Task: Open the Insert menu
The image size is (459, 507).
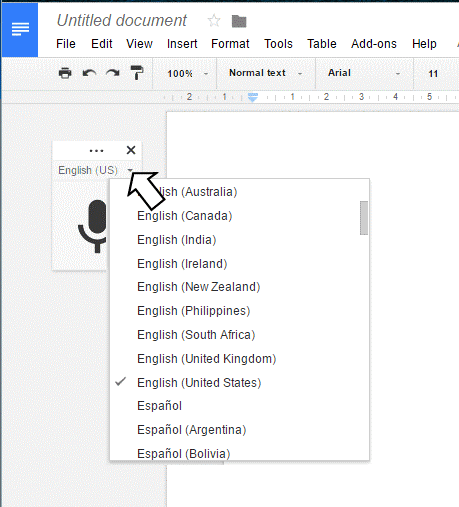Action: [182, 44]
